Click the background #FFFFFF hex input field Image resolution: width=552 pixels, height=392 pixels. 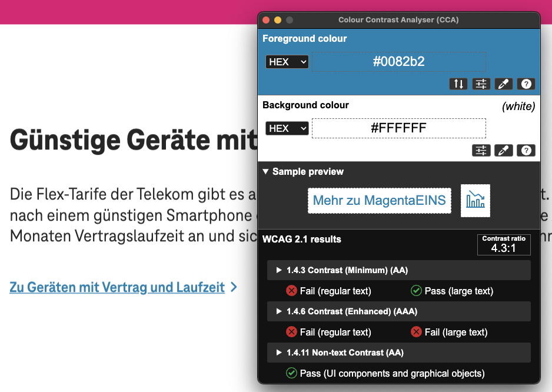click(398, 128)
